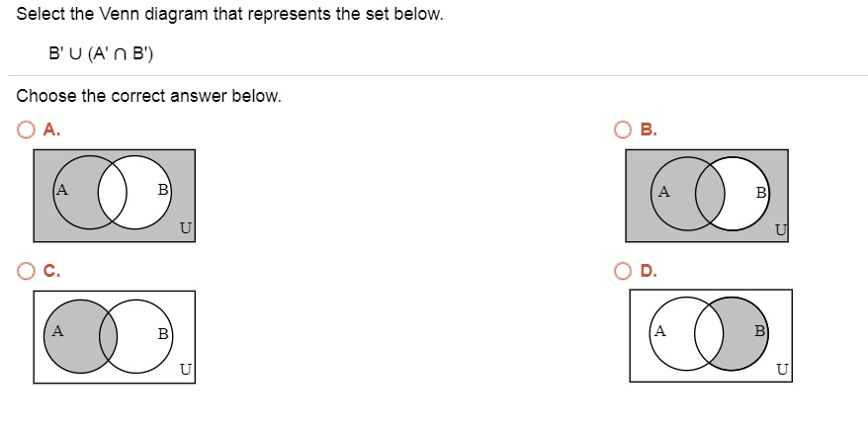Click the "Choose the correct answer below" text
The image size is (868, 434).
pos(149,97)
